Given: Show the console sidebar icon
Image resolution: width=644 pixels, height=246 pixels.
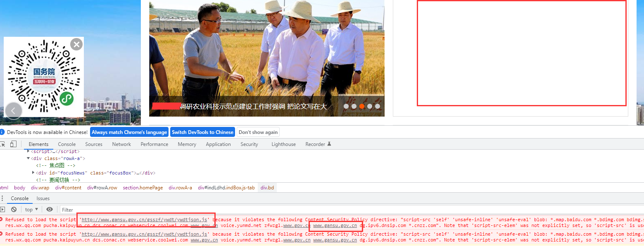Looking at the screenshot, I should click(x=2, y=210).
